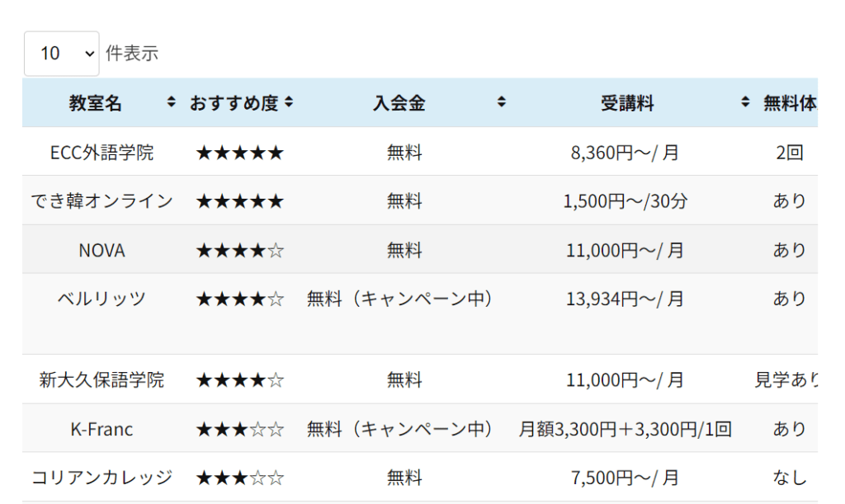Click the NOVA school name link
The height and width of the screenshot is (504, 845).
[x=101, y=249]
